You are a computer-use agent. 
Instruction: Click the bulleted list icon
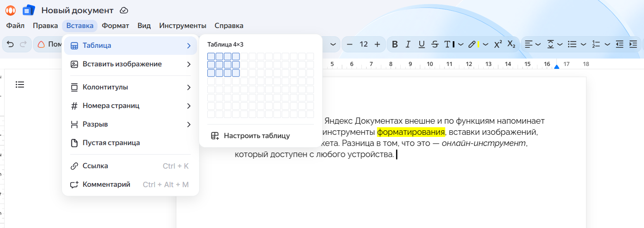(572, 45)
